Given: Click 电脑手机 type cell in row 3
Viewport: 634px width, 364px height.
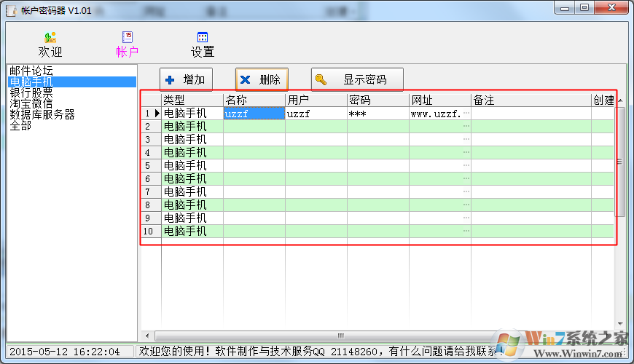Looking at the screenshot, I should click(x=192, y=139).
